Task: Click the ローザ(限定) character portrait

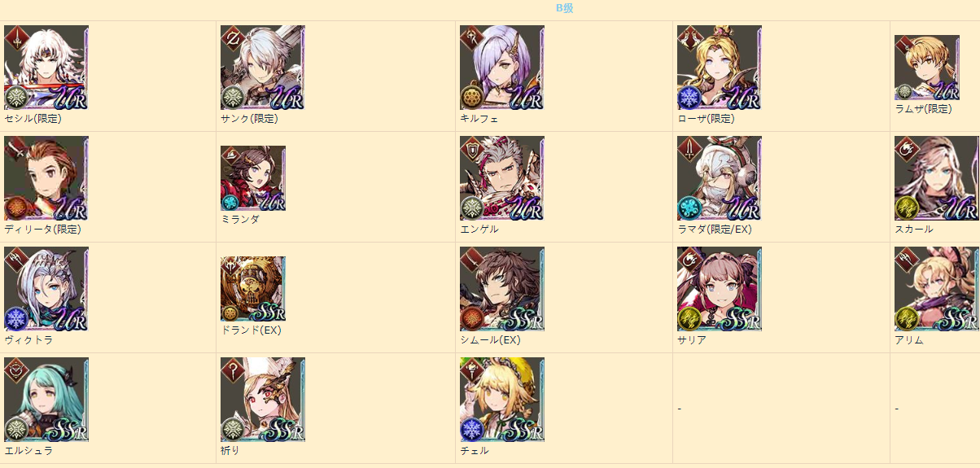Action: 720,68
